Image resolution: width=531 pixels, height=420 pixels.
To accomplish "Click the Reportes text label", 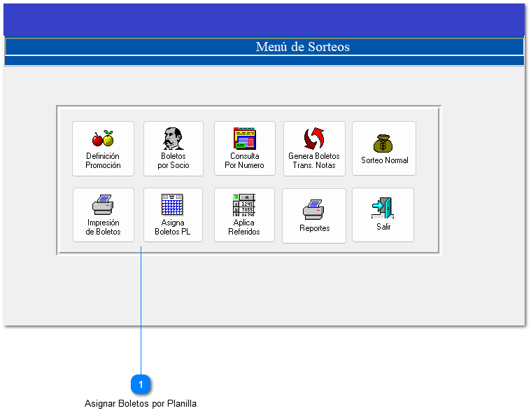I will [314, 228].
